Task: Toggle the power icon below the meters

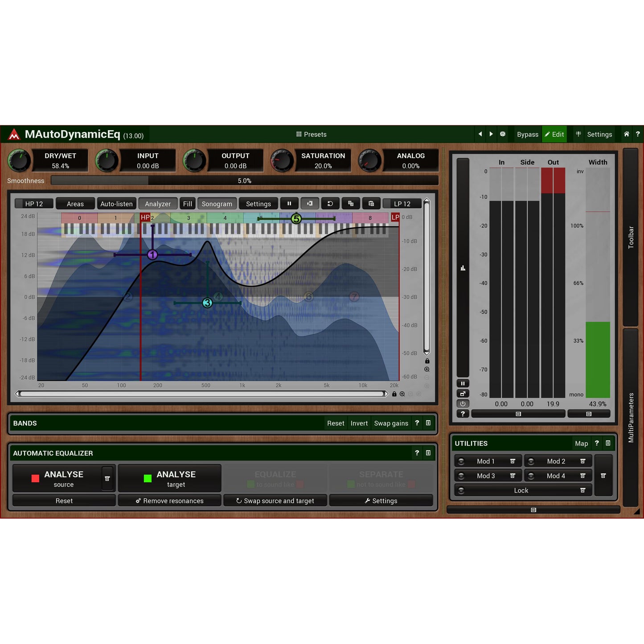Action: point(463,404)
